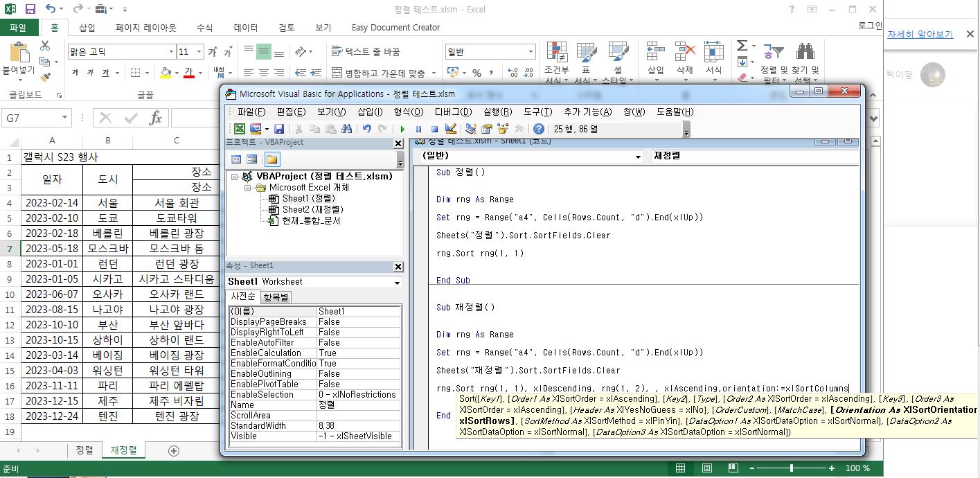Image resolution: width=980 pixels, height=478 pixels.
Task: Click the Design Mode icon on the toolbar
Action: tap(451, 129)
